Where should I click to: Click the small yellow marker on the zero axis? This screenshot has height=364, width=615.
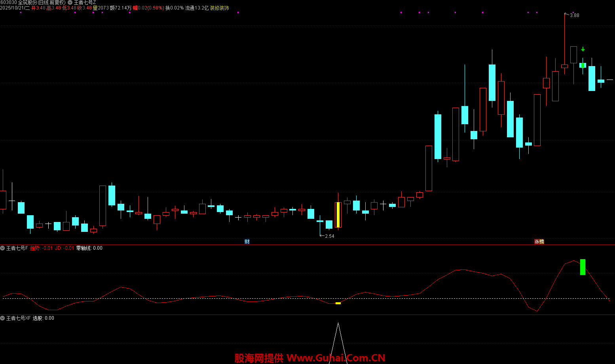click(x=338, y=303)
